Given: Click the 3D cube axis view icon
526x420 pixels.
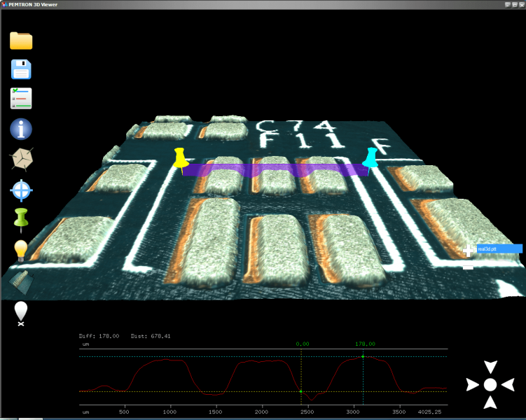Looking at the screenshot, I should click(x=21, y=159).
